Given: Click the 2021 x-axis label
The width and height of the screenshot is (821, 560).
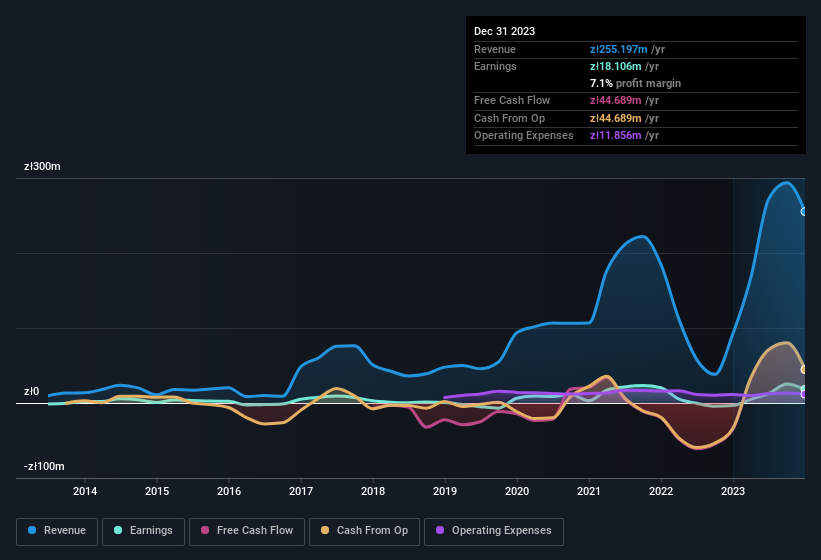Looking at the screenshot, I should (589, 491).
